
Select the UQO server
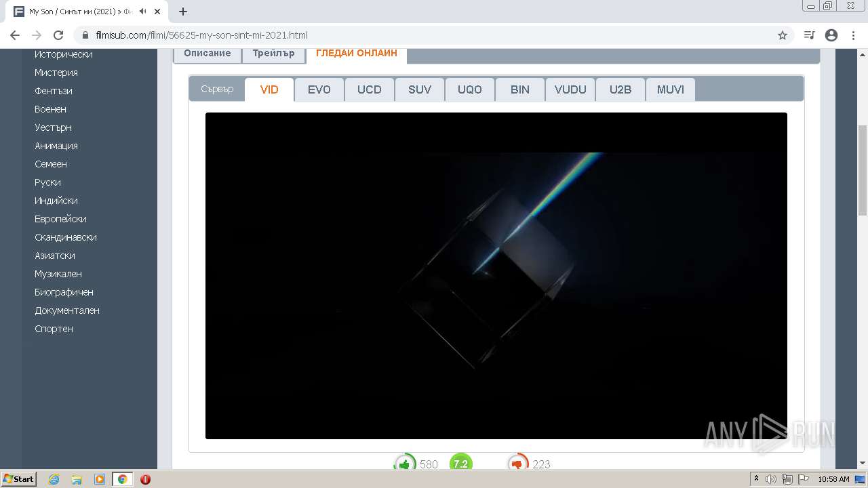(470, 89)
